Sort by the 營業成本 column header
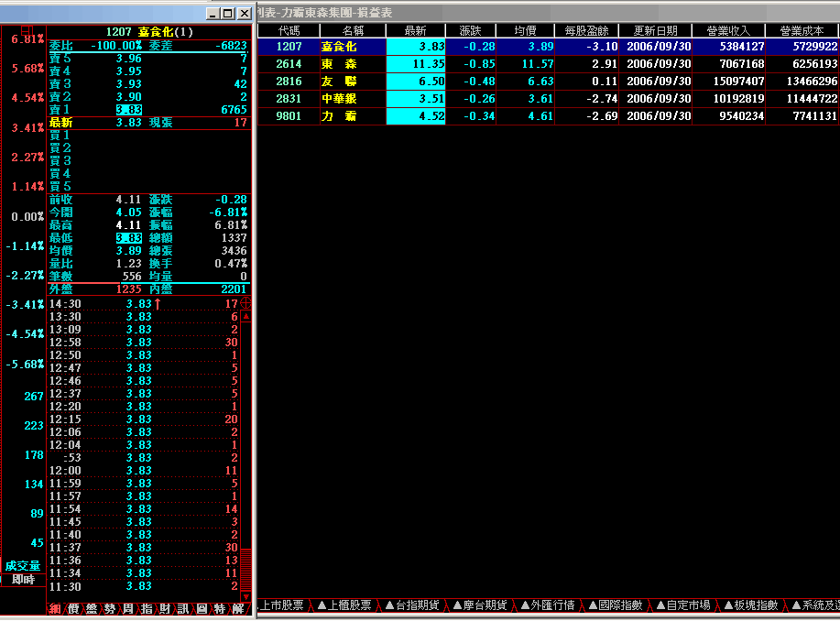The height and width of the screenshot is (621, 840). point(802,30)
